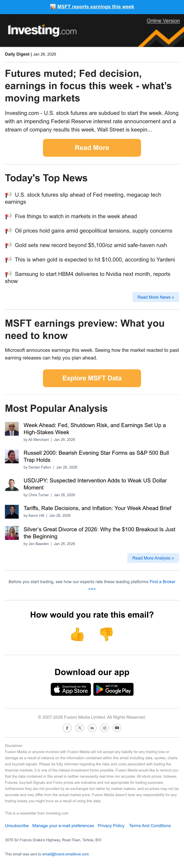Open the LinkedIn social icon
The image size is (184, 868).
tap(92, 728)
